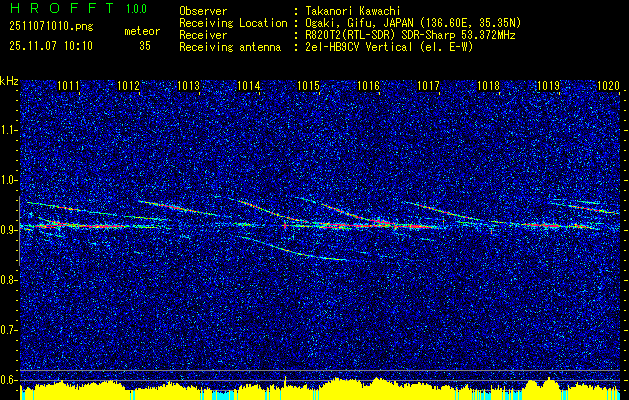Click the Receiving antenna label

pyautogui.click(x=230, y=47)
